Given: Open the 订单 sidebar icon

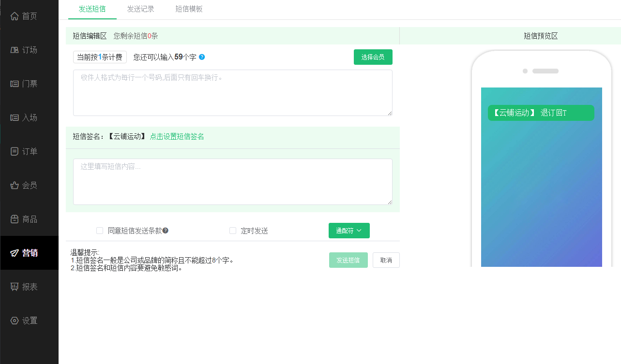Looking at the screenshot, I should pyautogui.click(x=14, y=151).
